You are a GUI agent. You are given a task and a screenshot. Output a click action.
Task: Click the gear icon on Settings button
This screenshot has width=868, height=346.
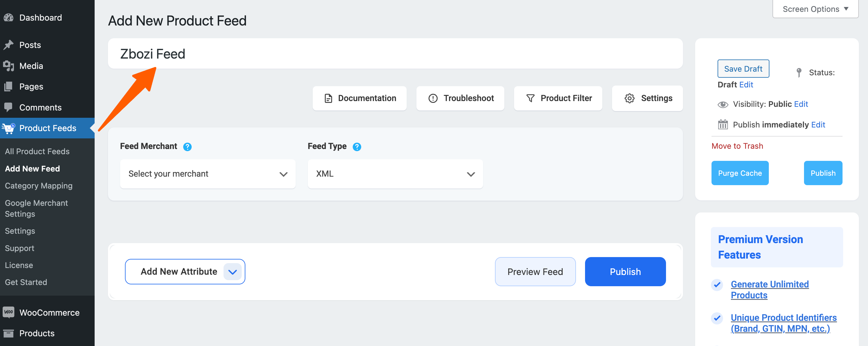629,98
